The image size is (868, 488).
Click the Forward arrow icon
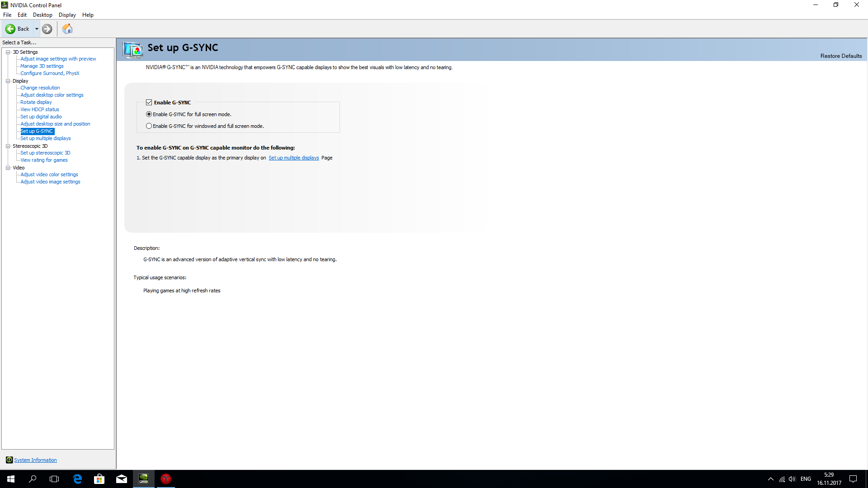point(47,29)
